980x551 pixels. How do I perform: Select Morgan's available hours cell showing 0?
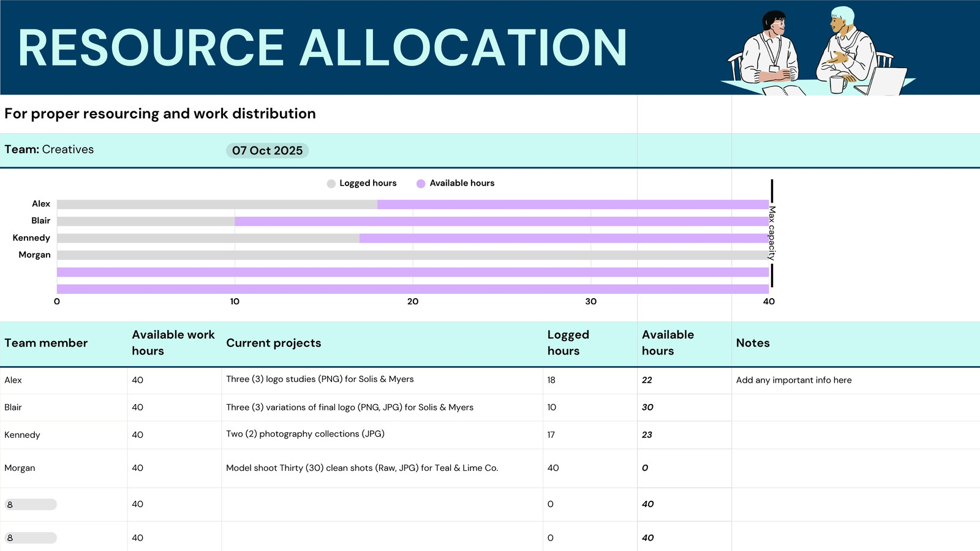click(684, 468)
